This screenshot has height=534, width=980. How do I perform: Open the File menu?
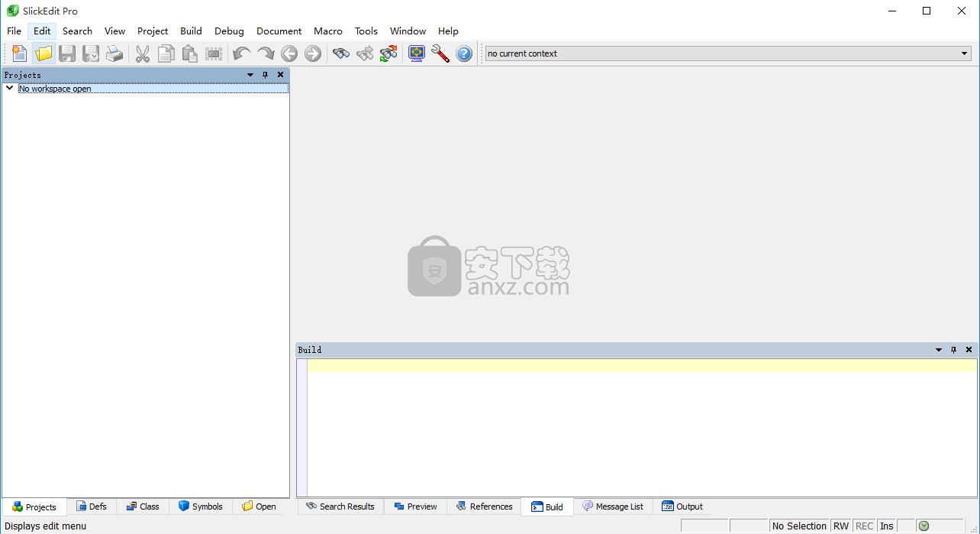click(x=14, y=31)
